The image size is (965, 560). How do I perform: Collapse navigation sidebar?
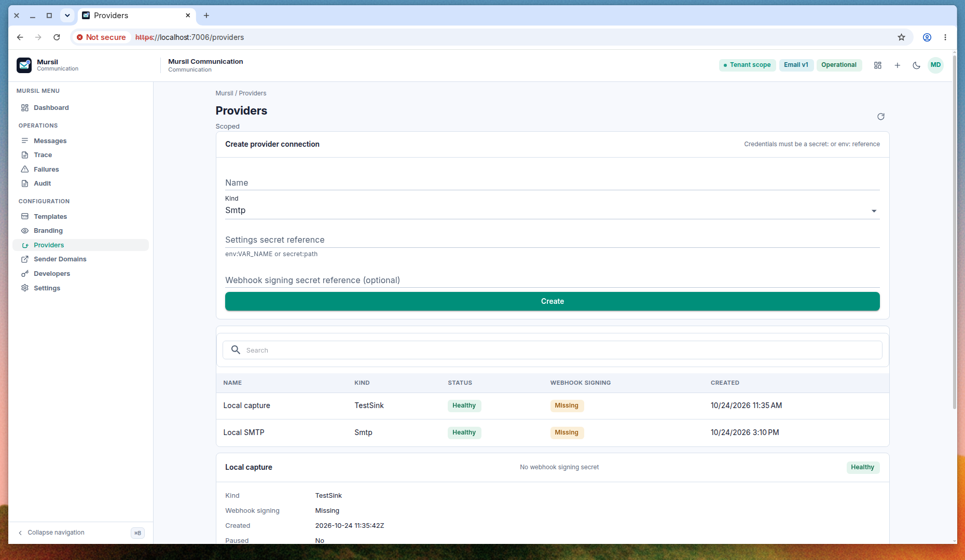pyautogui.click(x=56, y=533)
